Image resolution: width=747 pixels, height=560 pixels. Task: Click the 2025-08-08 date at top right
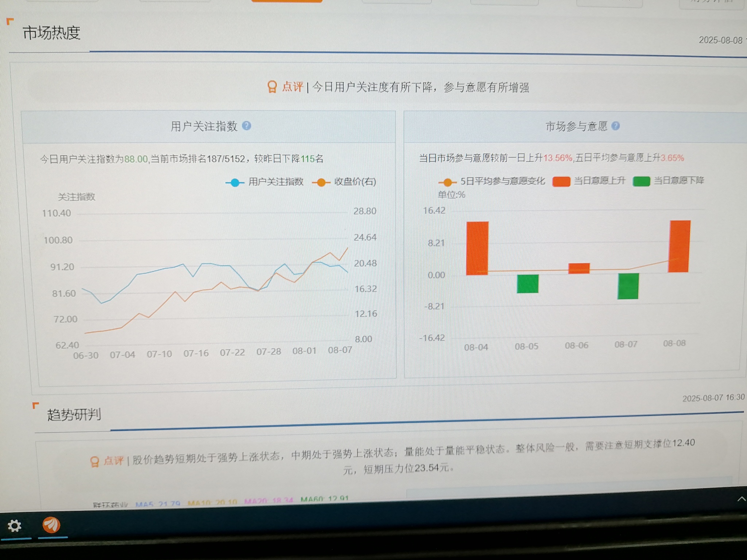tap(721, 40)
